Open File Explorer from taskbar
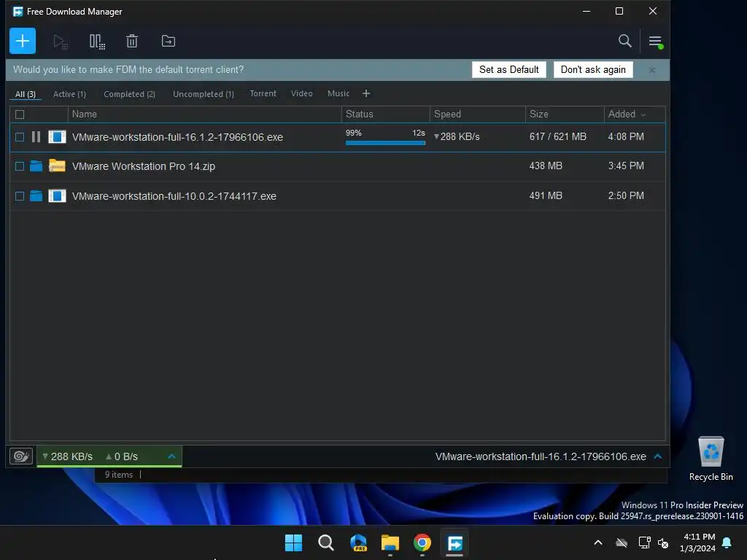Image resolution: width=747 pixels, height=560 pixels. pyautogui.click(x=390, y=542)
